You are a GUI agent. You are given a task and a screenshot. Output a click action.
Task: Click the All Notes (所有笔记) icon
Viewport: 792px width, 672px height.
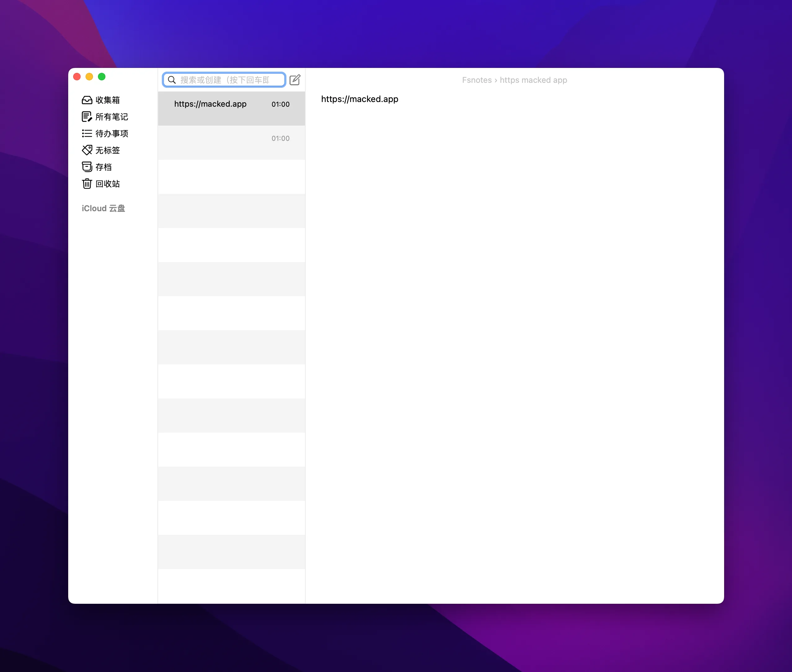[87, 117]
